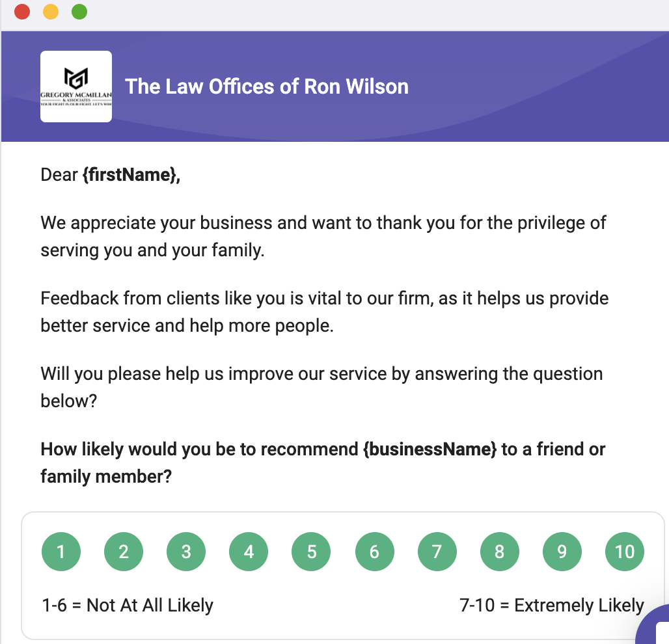Viewport: 669px width, 644px height.
Task: Close the window with the red button
Action: [22, 12]
